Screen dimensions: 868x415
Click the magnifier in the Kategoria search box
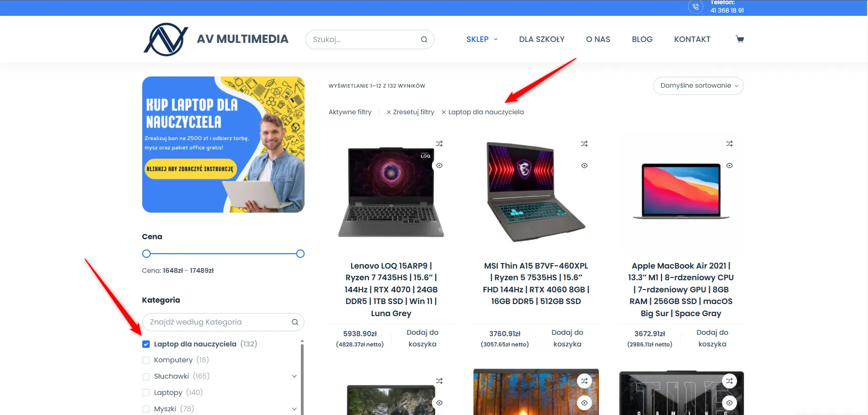(295, 322)
